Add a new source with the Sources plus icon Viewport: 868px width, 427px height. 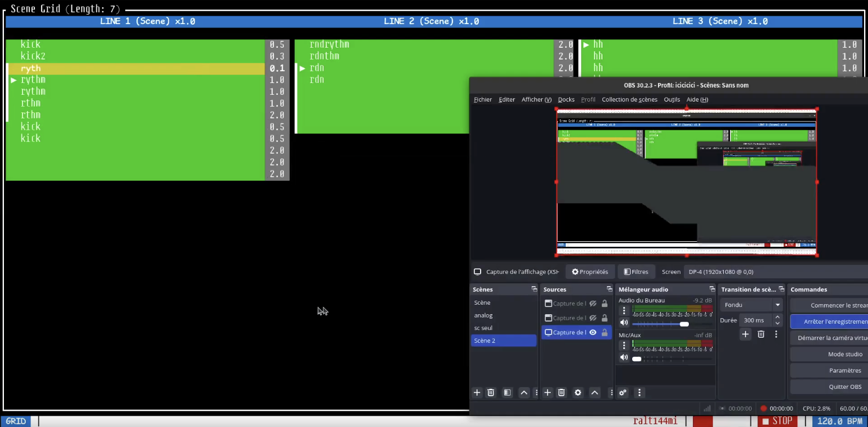click(x=547, y=393)
